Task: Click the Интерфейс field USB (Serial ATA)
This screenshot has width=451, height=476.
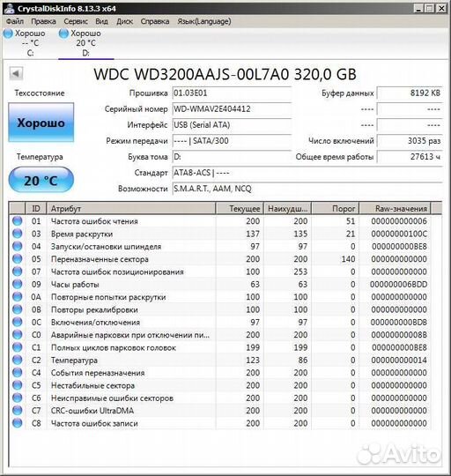Action: [232, 125]
